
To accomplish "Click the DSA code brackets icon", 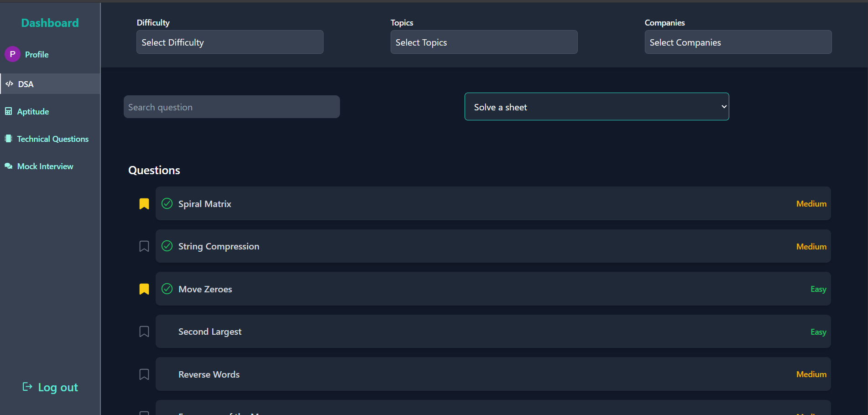I will [x=9, y=84].
